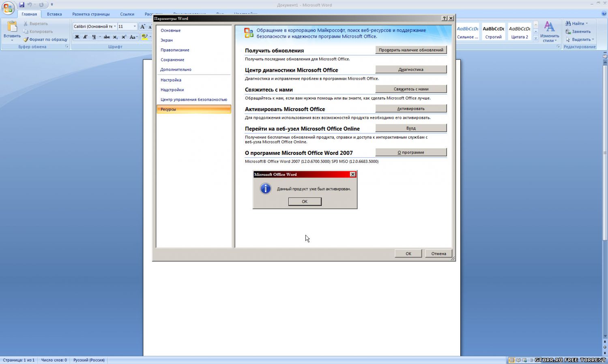
Task: Click Копировать (Copy) icon
Action: point(26,32)
